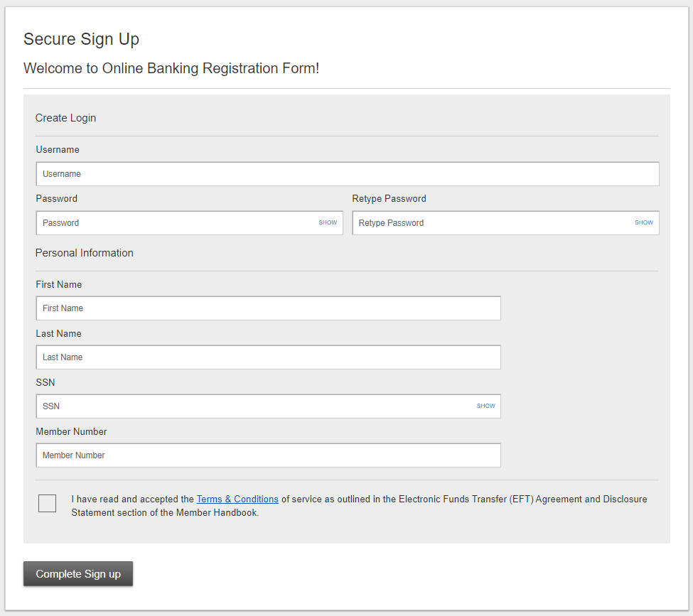693x616 pixels.
Task: Click the 'Username' label above field
Action: (x=58, y=149)
